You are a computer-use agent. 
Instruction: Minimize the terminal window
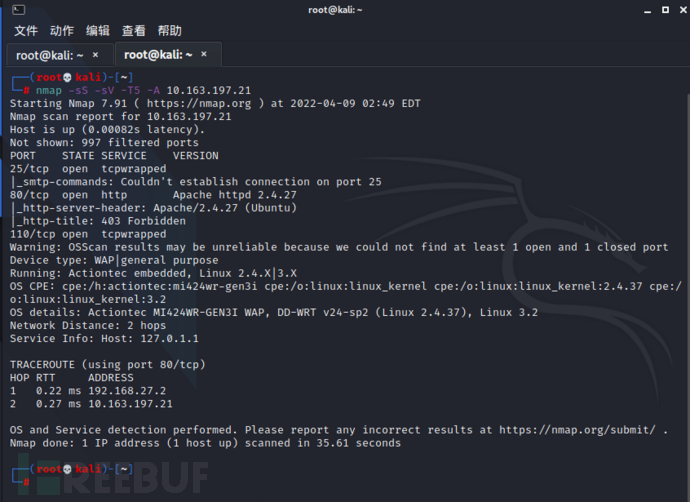pyautogui.click(x=647, y=10)
